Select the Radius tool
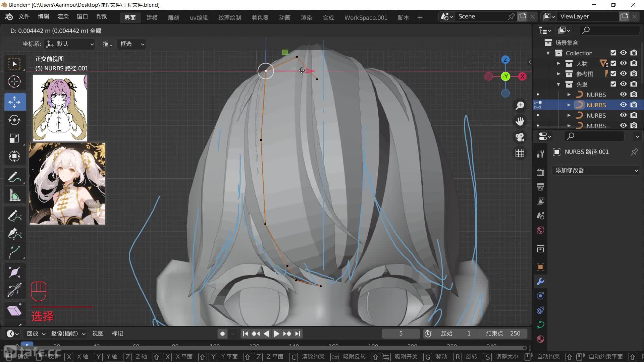Screen dimensions: 644x362 pos(14,272)
